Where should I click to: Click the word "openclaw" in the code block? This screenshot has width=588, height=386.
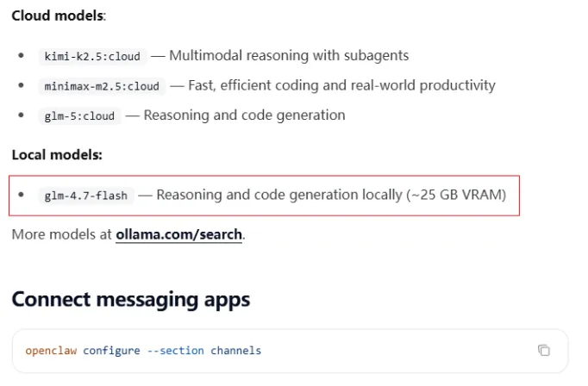tap(51, 351)
